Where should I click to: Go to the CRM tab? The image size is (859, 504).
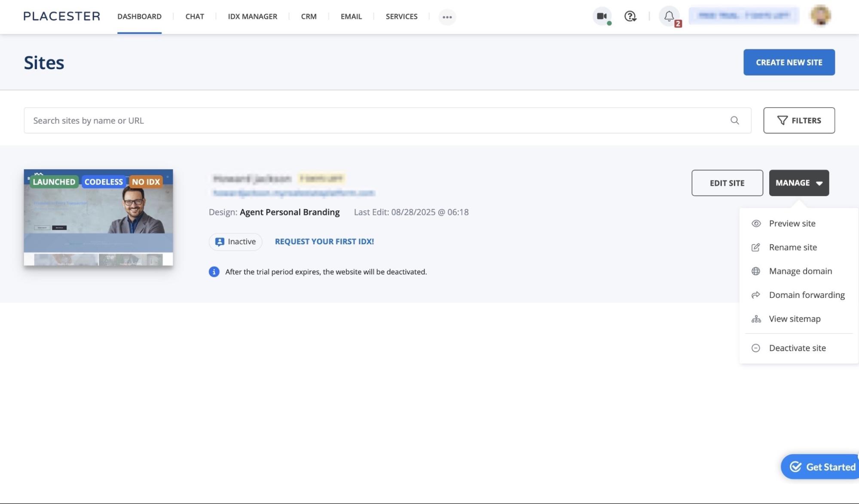pos(309,16)
